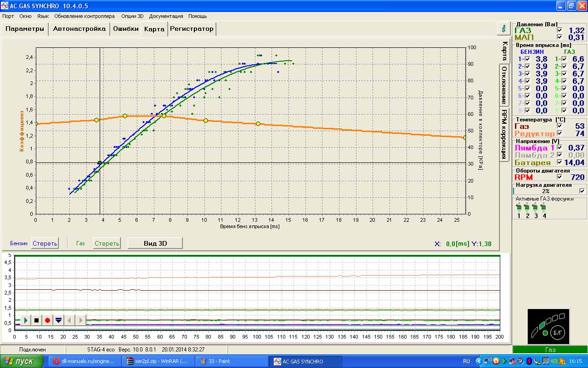
Task: Uncheck petrol injector 1 checkbox
Action: coord(527,59)
